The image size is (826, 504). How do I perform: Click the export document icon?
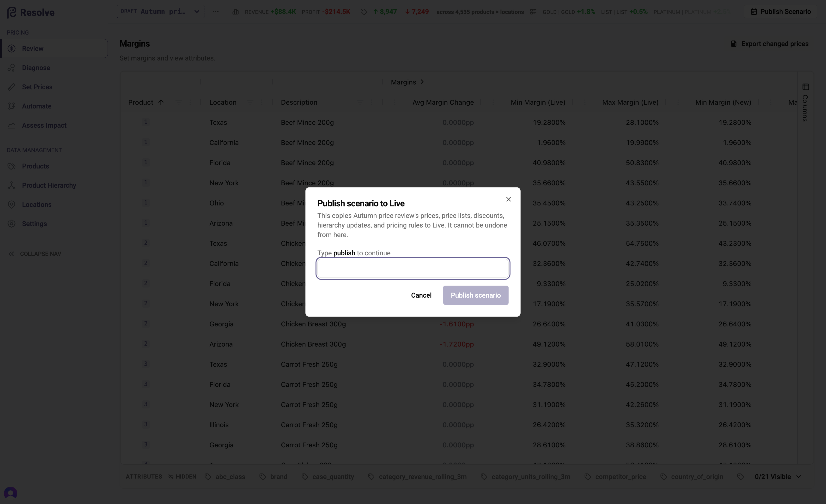(734, 44)
